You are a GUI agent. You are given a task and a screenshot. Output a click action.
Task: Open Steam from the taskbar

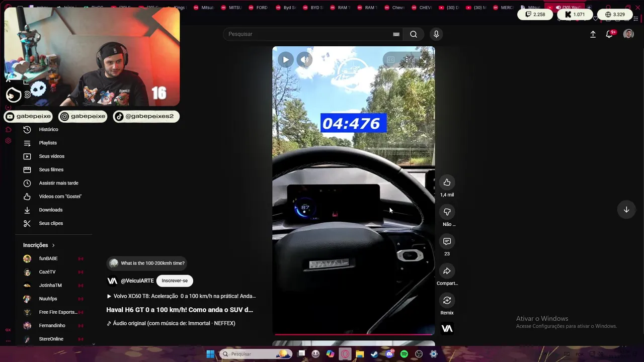(x=374, y=354)
